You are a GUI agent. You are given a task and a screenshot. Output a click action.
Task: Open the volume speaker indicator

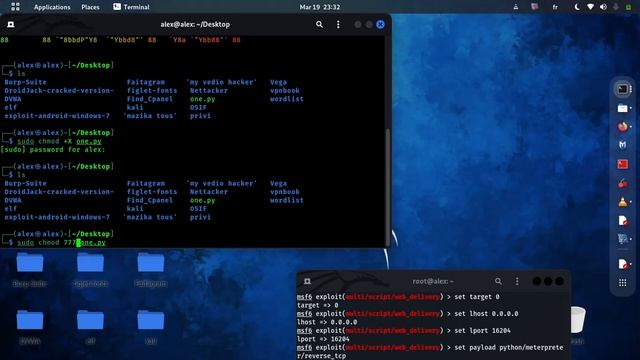(x=603, y=7)
